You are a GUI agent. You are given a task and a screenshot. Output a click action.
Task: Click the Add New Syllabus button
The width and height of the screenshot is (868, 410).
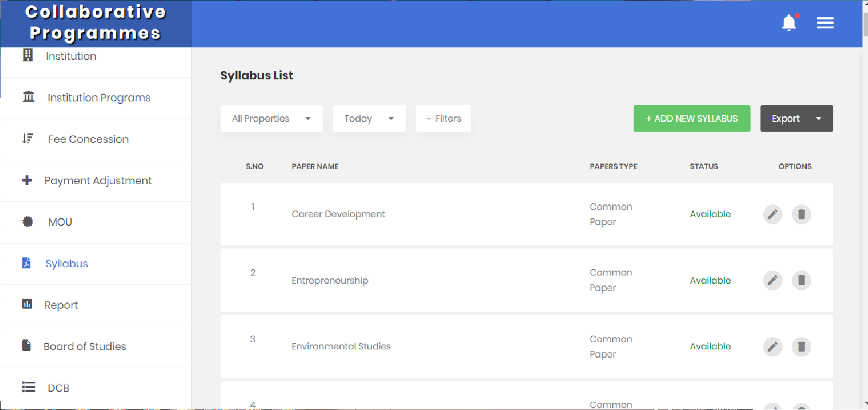pos(692,118)
